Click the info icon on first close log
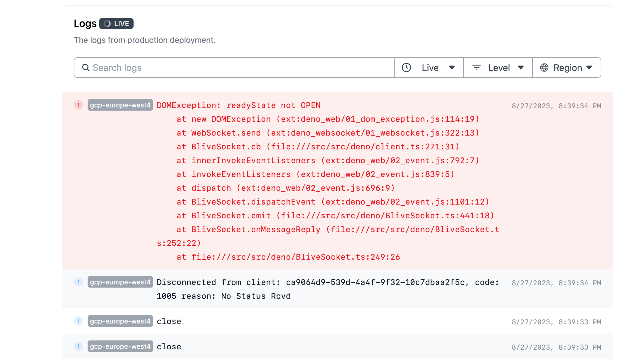This screenshot has width=644, height=362. (78, 321)
